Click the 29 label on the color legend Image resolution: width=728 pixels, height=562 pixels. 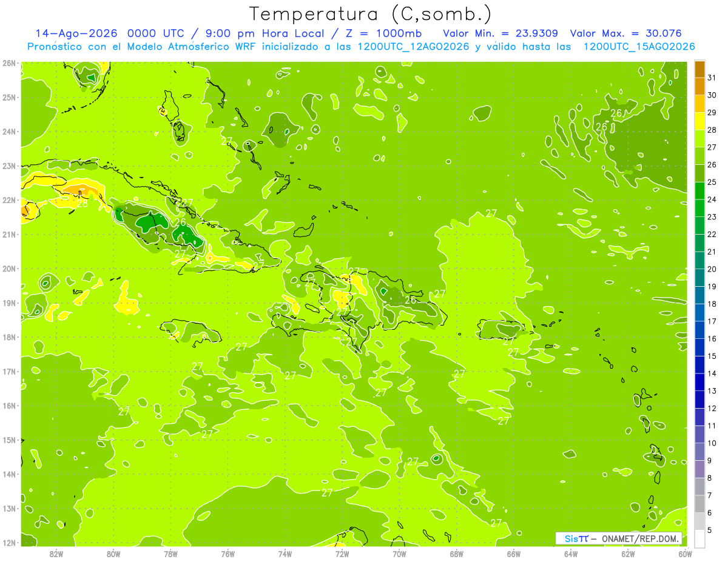click(712, 112)
